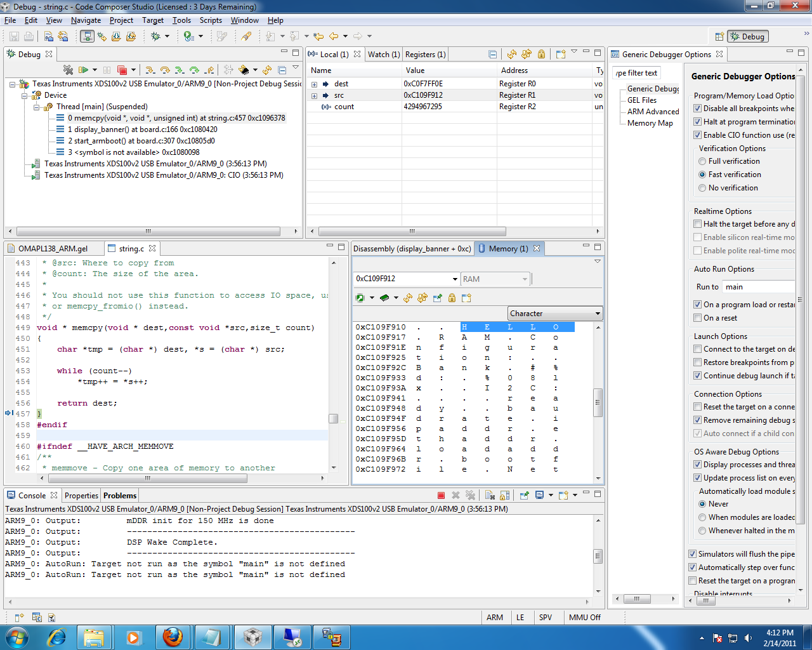Viewport: 812px width, 650px height.
Task: Open the Target menu
Action: click(x=152, y=20)
